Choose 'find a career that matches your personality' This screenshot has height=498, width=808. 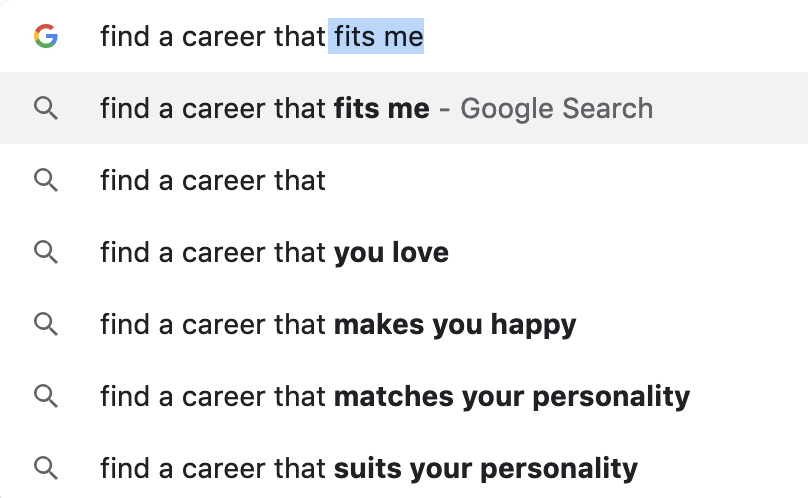[404, 396]
